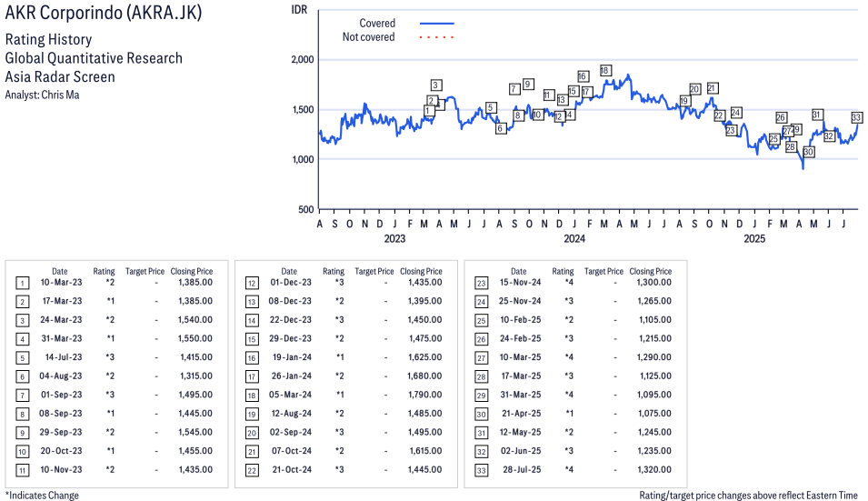Click chart marker 7 on the price line
Image resolution: width=868 pixels, height=501 pixels.
click(x=514, y=88)
